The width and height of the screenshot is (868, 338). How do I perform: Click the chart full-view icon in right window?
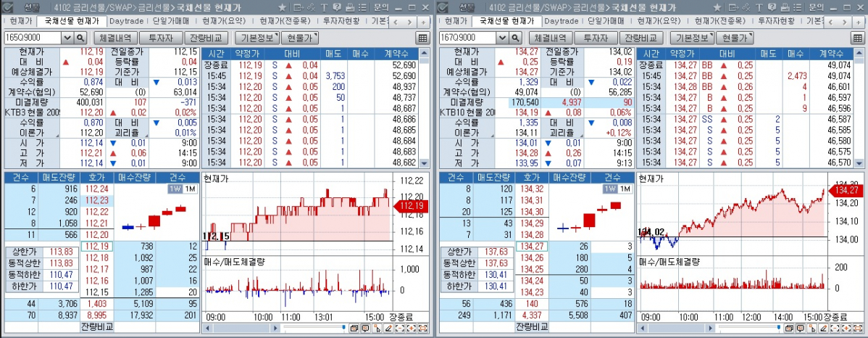(857, 328)
